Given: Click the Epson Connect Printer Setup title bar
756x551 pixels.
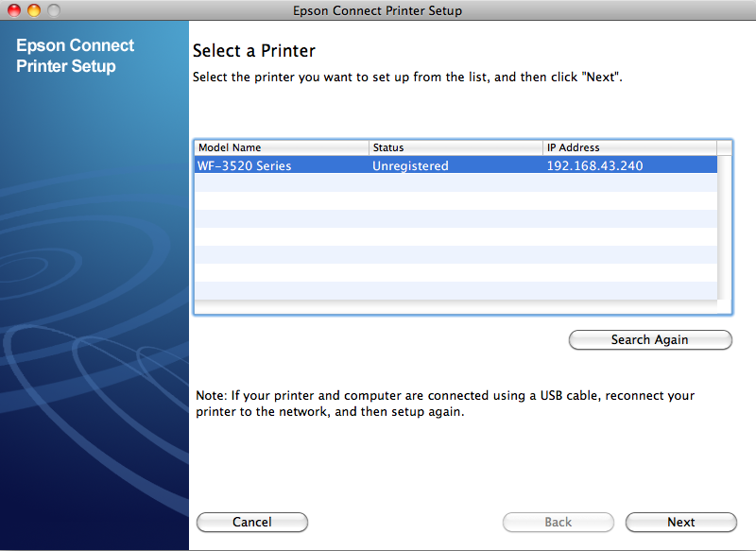Looking at the screenshot, I should coord(378,10).
